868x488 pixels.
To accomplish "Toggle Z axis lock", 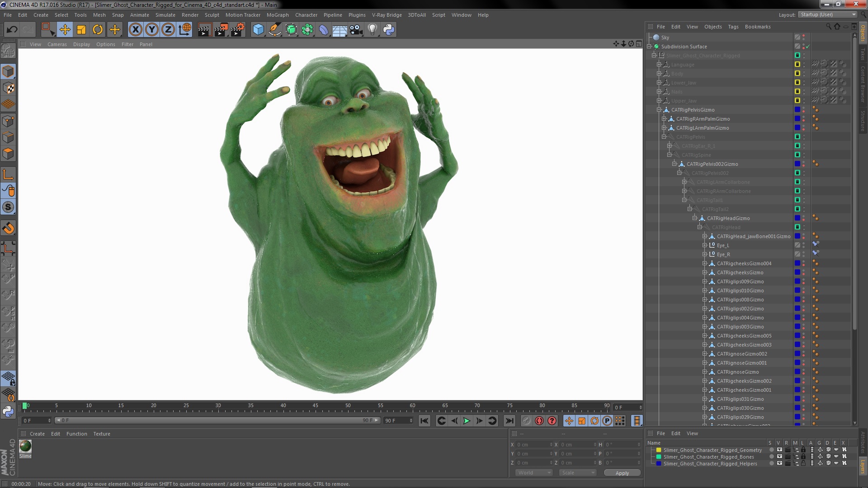I will pyautogui.click(x=168, y=30).
